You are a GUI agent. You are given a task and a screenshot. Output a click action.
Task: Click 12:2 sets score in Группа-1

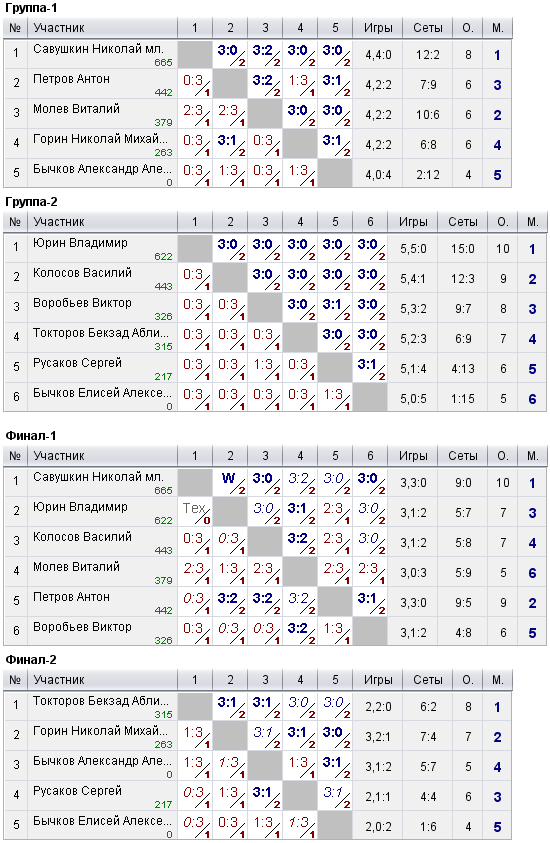point(427,55)
